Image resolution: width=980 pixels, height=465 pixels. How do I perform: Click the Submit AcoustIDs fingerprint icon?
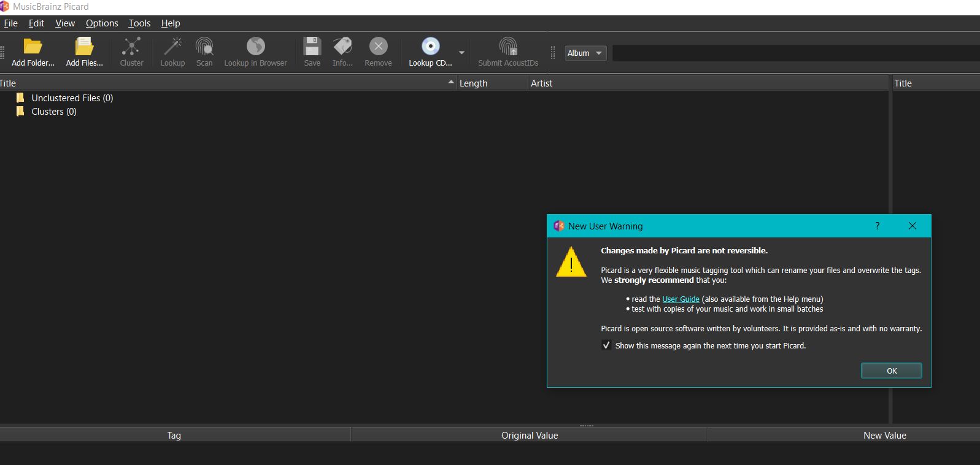tap(508, 47)
